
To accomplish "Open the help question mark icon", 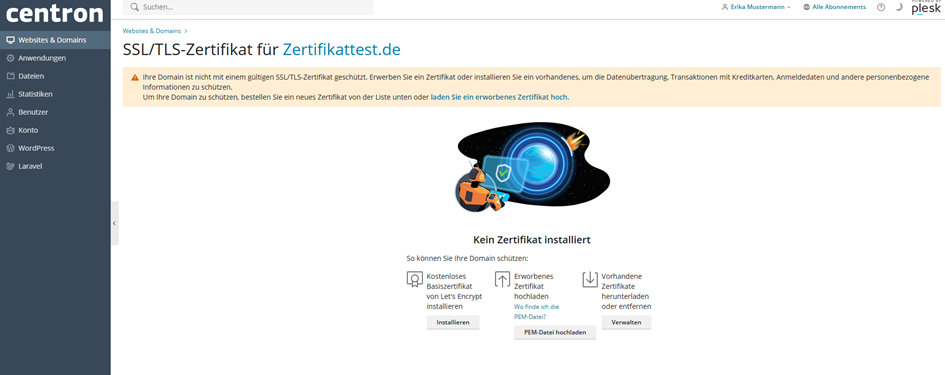I will [x=881, y=7].
